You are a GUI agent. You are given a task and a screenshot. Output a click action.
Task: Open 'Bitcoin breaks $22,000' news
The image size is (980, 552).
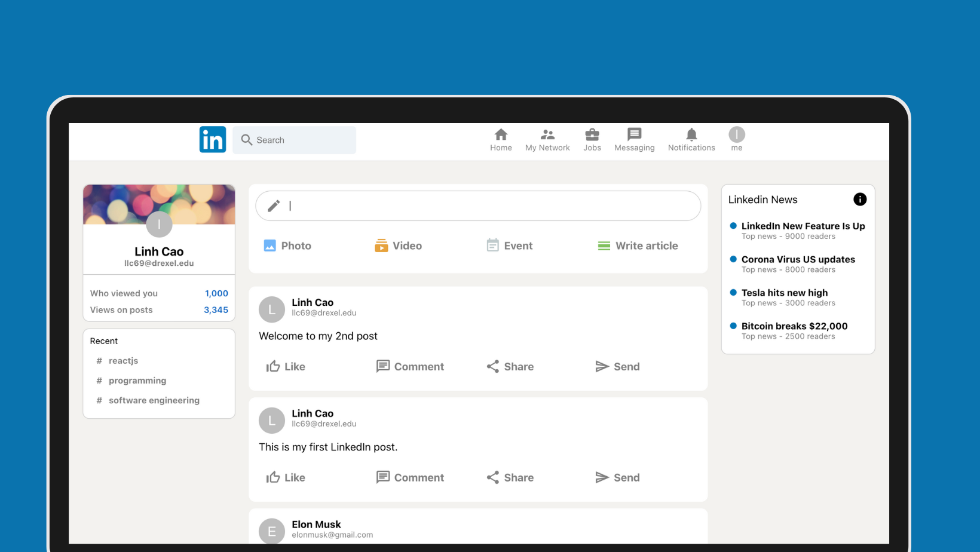pos(795,326)
